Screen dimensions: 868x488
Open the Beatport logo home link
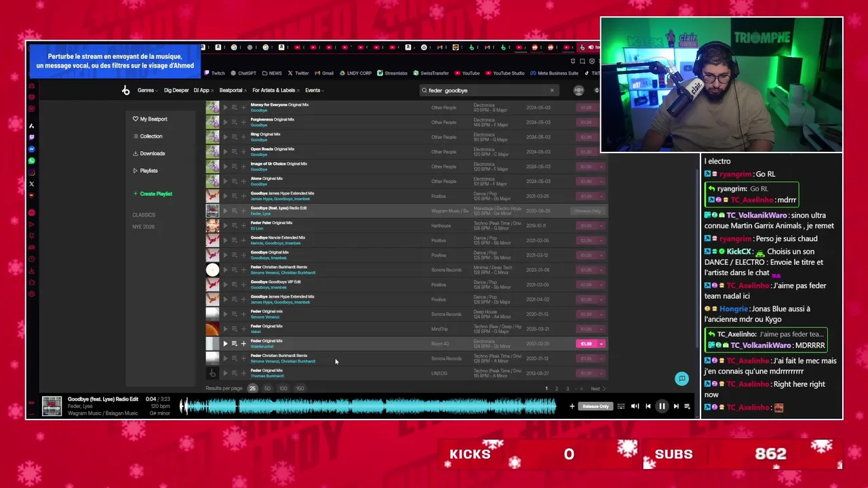click(125, 90)
